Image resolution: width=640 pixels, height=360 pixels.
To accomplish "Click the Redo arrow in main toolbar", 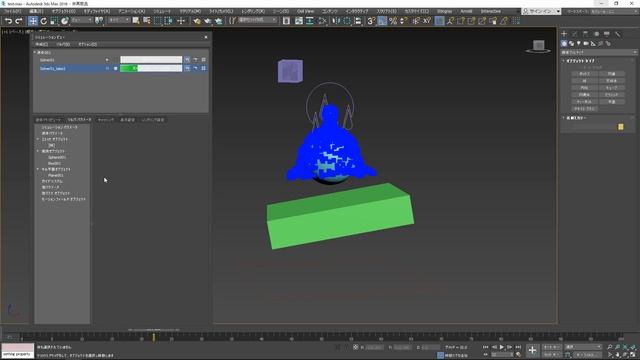I will point(18,21).
